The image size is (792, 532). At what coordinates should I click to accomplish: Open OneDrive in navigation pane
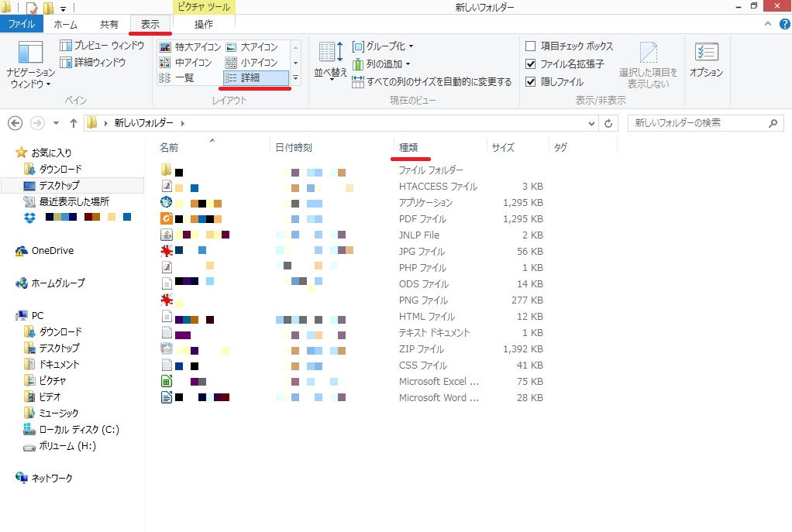click(44, 251)
